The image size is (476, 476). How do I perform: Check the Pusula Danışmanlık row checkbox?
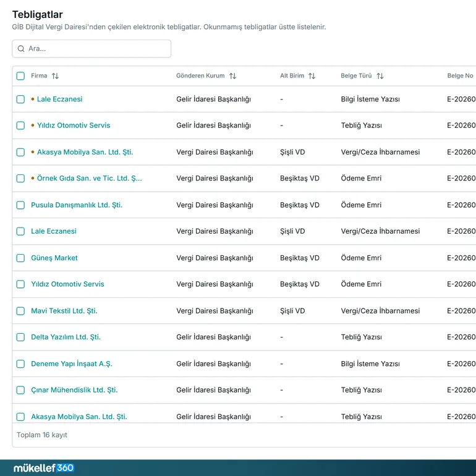point(20,205)
